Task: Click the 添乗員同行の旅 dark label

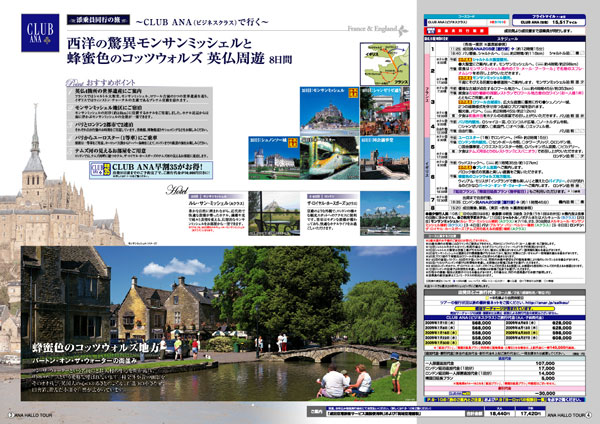Action: point(98,20)
